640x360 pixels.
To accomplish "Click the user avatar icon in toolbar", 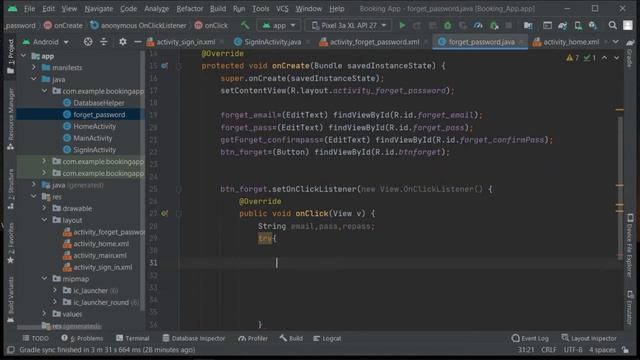I will pyautogui.click(x=628, y=25).
